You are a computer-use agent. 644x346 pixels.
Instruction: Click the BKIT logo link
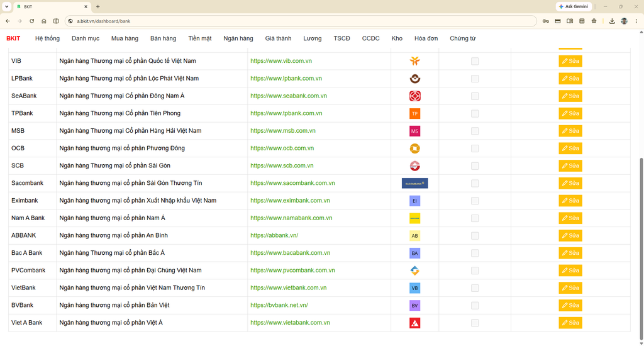coord(13,38)
